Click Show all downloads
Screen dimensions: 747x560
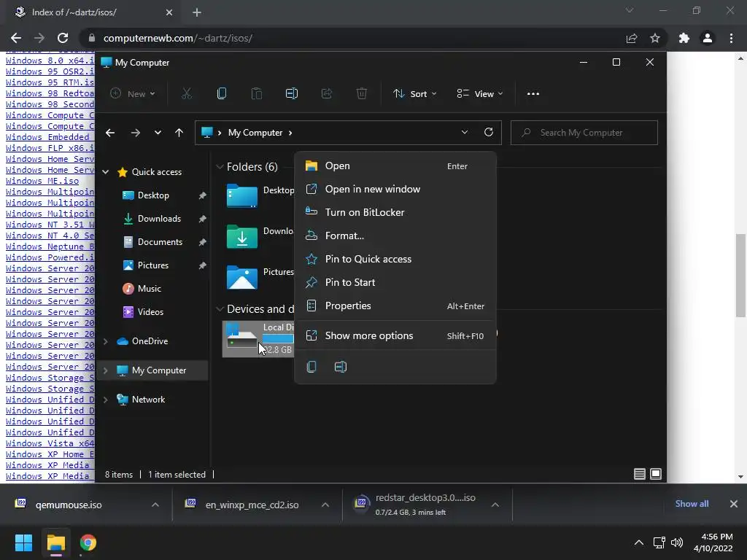tap(692, 504)
